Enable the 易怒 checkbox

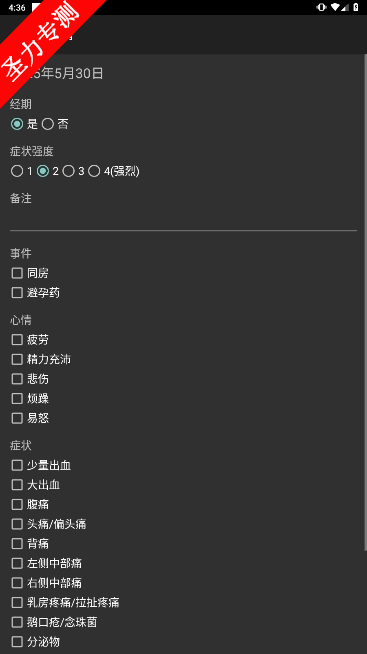pyautogui.click(x=30, y=418)
